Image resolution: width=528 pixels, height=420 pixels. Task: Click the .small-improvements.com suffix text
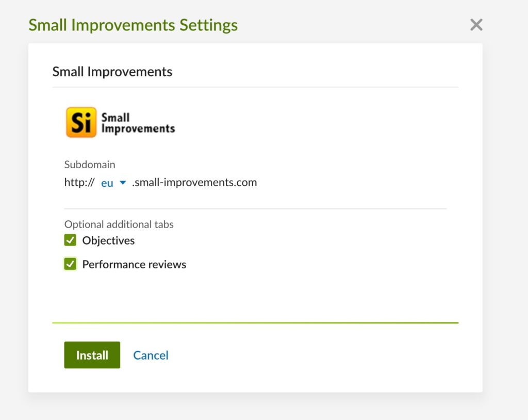194,182
